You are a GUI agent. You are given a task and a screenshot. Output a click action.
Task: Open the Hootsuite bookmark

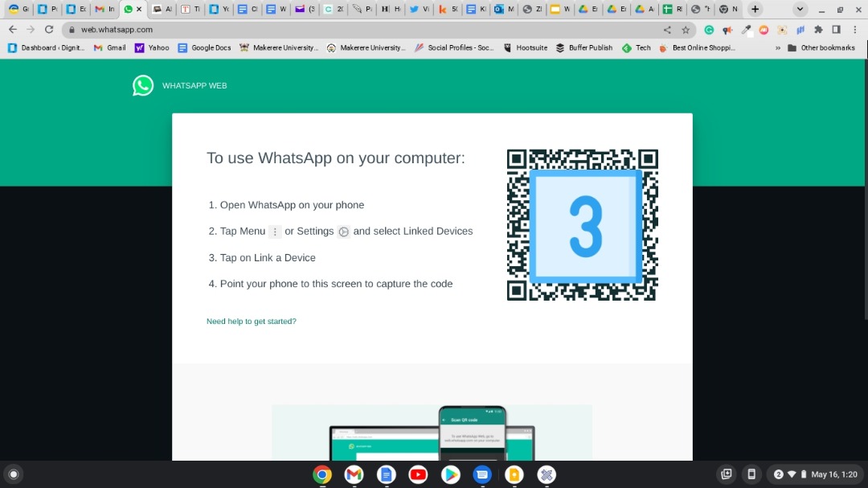coord(526,47)
